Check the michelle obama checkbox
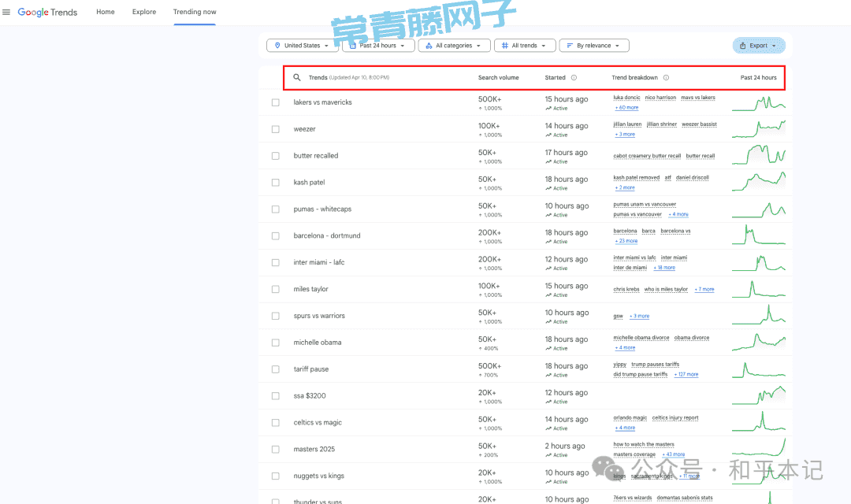 (276, 343)
